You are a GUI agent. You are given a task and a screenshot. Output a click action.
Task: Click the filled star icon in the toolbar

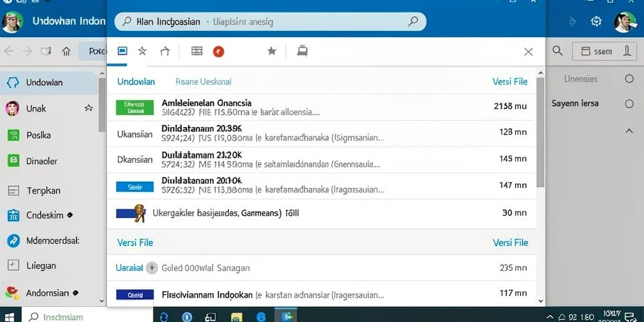coord(272,51)
